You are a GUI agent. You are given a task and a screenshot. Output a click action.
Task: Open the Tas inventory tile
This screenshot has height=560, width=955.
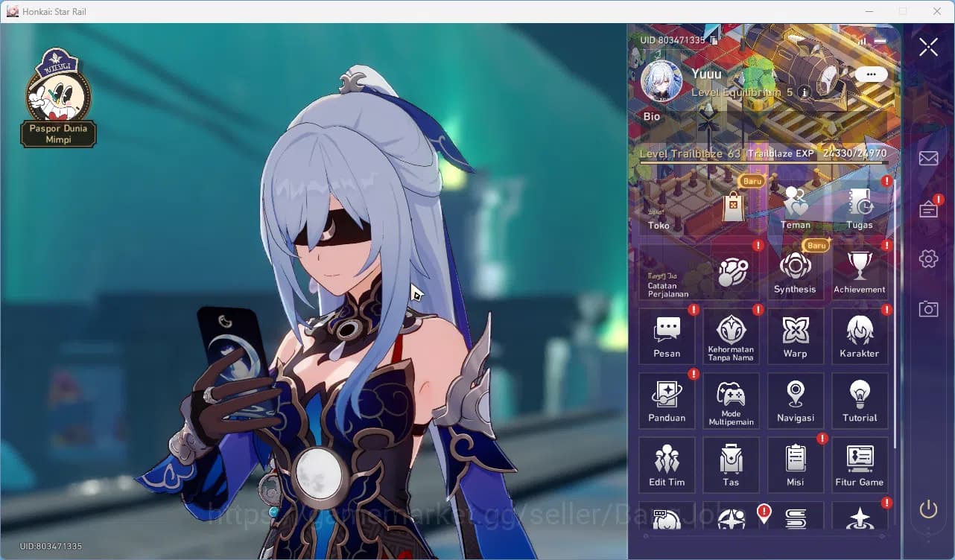pyautogui.click(x=731, y=465)
